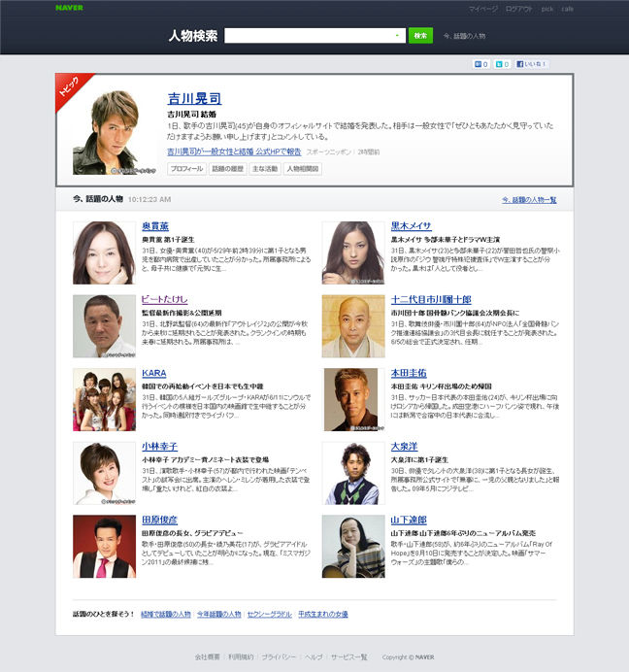Click the 山下達郎 portrait thumbnail

coord(353,547)
